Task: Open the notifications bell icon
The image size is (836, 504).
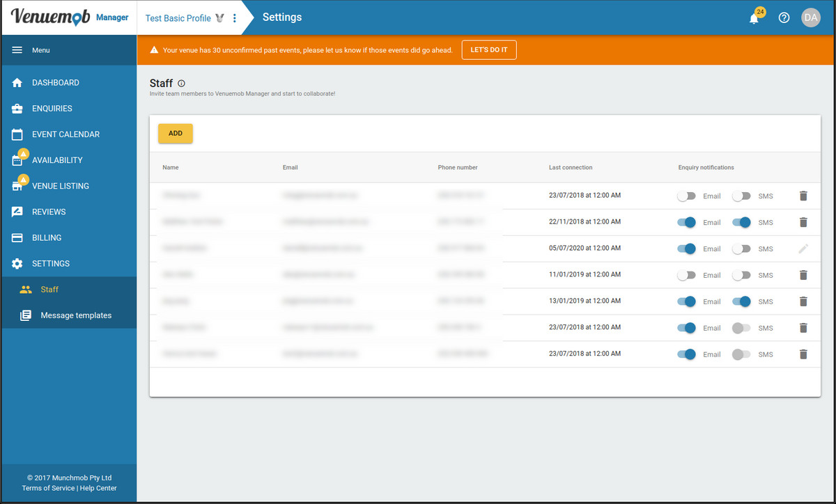Action: (754, 18)
